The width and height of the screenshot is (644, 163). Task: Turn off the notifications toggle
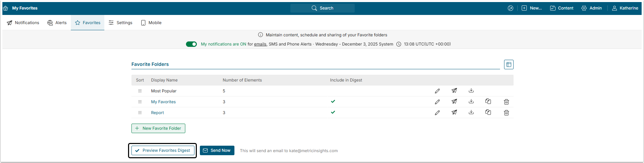[x=191, y=44]
